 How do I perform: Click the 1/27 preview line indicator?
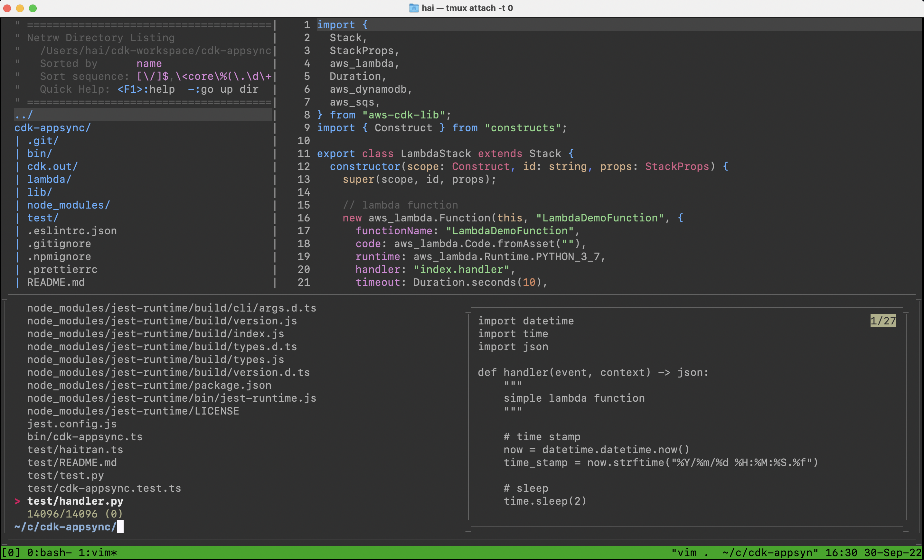[883, 321]
